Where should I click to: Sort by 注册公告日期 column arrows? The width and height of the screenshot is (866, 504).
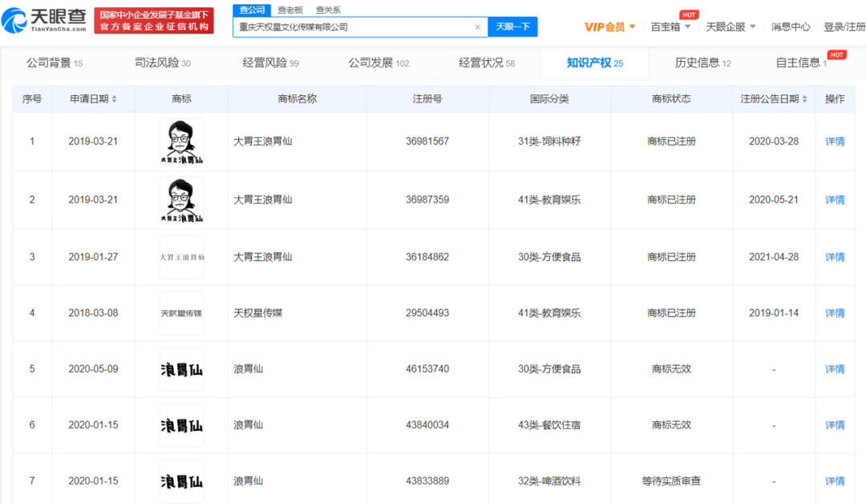804,99
